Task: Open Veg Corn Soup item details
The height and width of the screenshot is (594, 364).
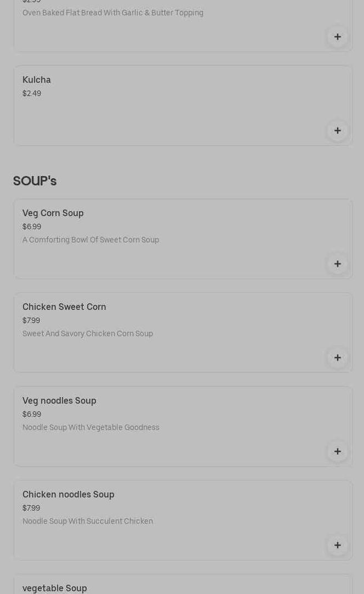Action: click(x=53, y=213)
